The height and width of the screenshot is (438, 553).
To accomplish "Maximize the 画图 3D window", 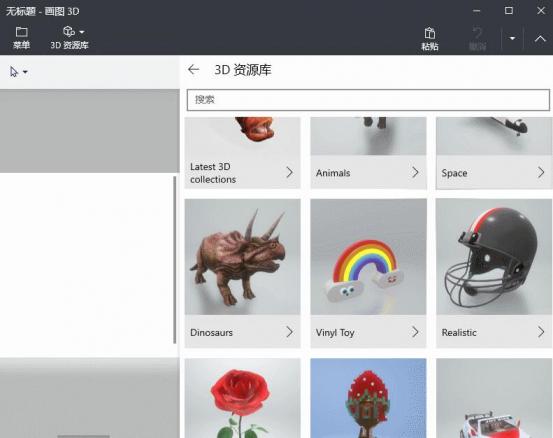I will (x=509, y=11).
